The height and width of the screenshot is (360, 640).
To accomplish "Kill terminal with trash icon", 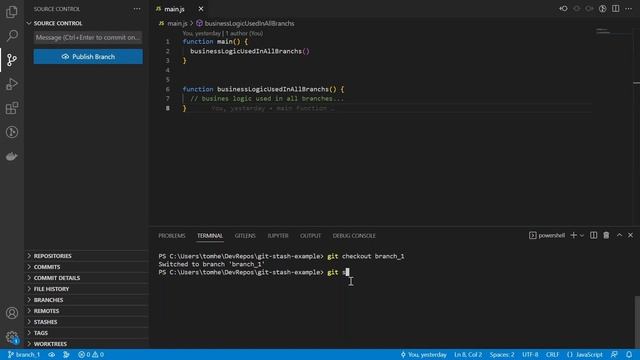I will coord(606,236).
